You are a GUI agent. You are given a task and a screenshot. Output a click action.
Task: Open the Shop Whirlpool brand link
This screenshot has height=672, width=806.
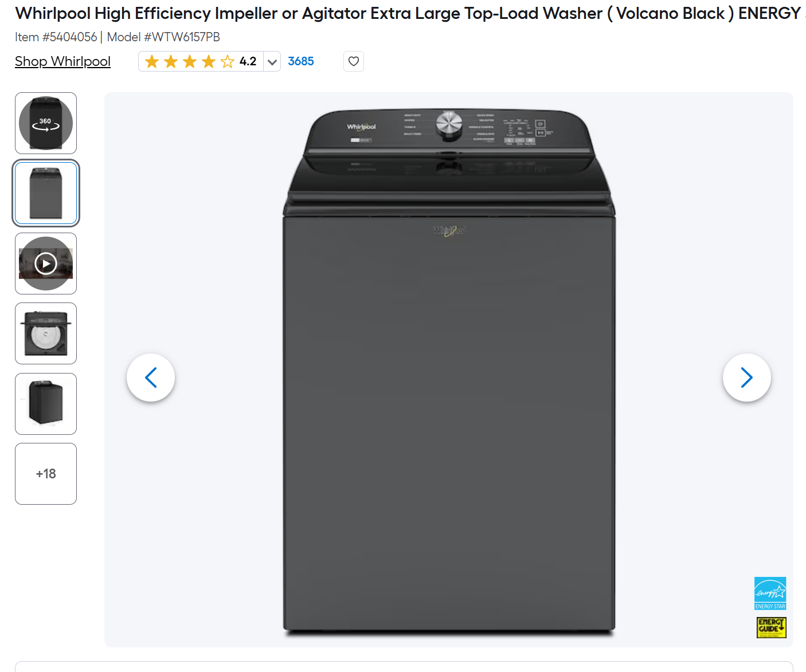coord(62,61)
